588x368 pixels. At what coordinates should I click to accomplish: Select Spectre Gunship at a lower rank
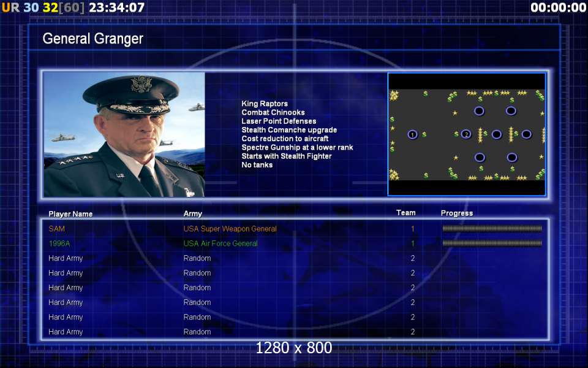coord(297,147)
